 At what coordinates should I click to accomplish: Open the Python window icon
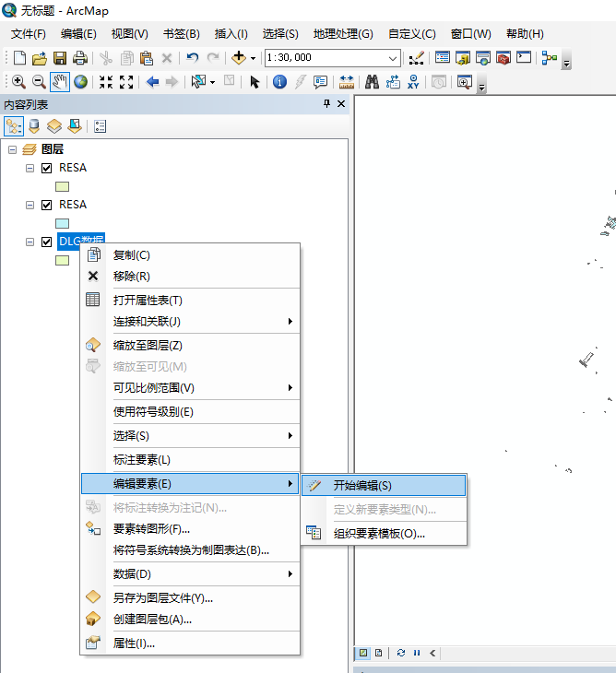click(524, 57)
